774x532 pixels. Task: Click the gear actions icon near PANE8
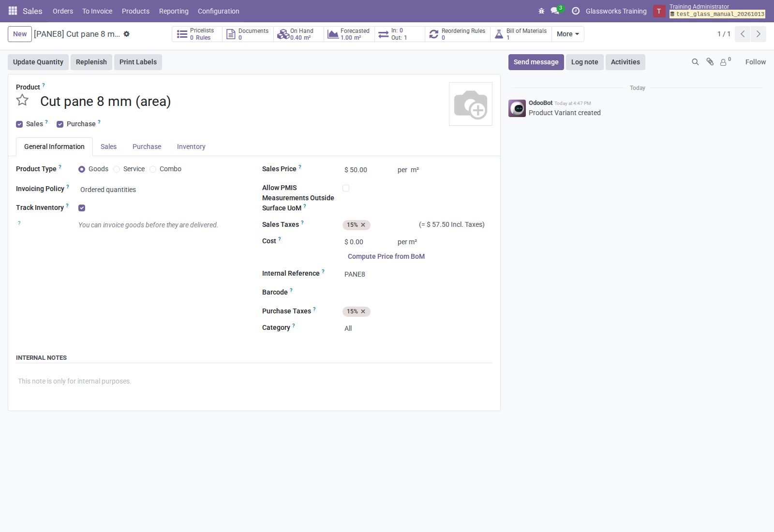pos(127,34)
